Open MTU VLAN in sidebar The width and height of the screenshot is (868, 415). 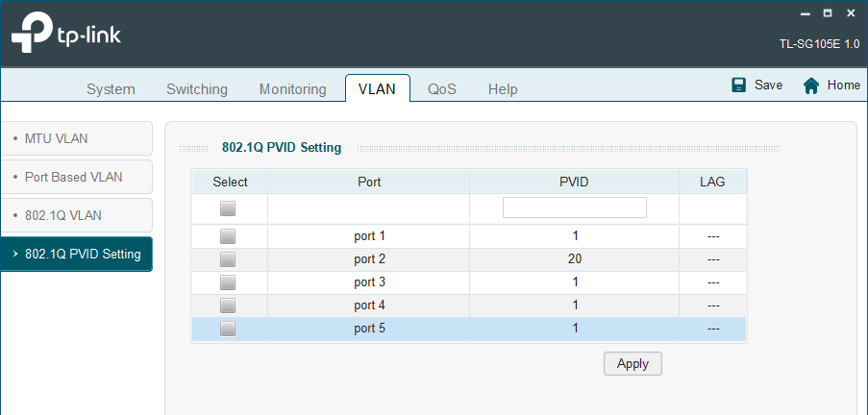point(75,138)
